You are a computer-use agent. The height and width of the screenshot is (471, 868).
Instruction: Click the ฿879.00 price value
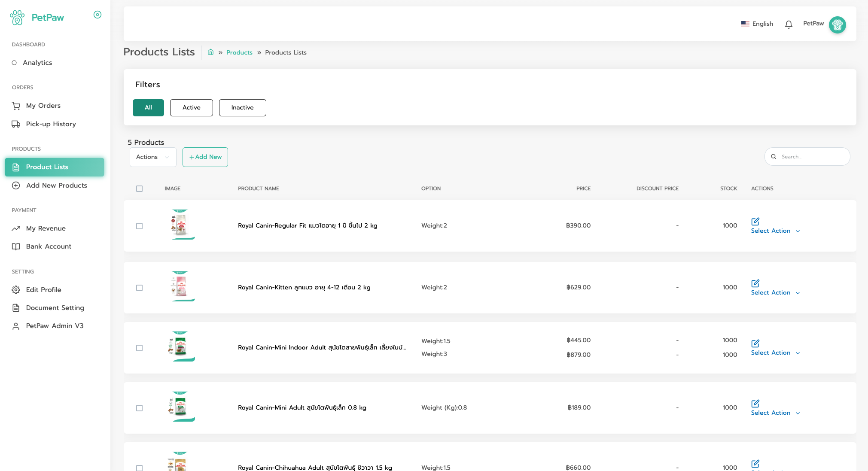[x=579, y=355]
